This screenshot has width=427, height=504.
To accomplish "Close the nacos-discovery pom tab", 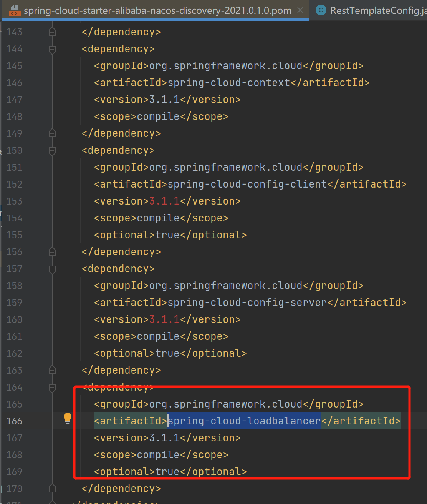I will click(301, 10).
